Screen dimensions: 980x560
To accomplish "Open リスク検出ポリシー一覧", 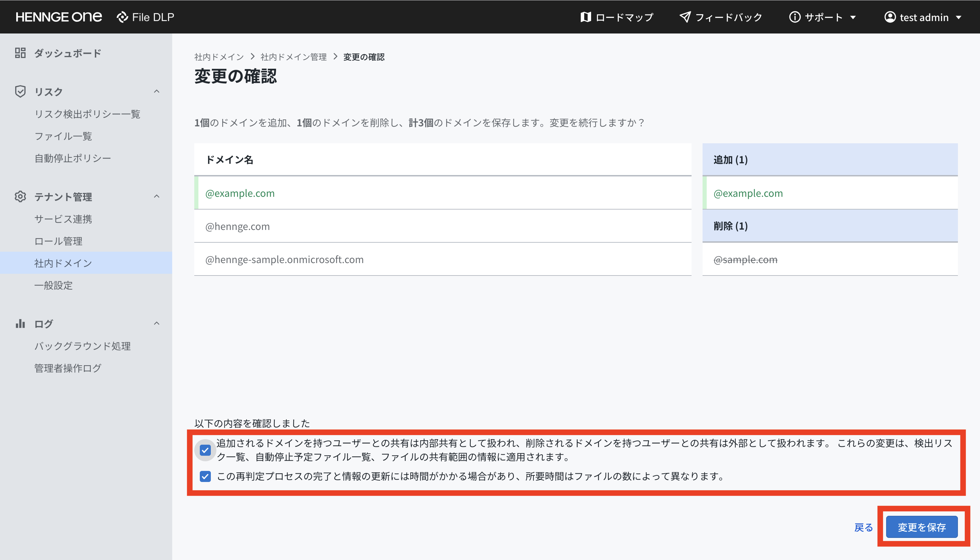I will (87, 114).
